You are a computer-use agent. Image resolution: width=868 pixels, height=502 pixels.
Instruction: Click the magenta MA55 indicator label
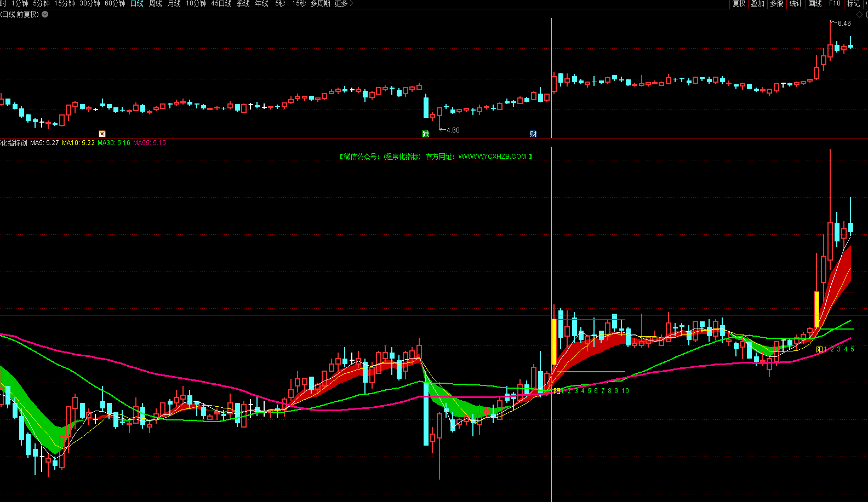[150, 143]
